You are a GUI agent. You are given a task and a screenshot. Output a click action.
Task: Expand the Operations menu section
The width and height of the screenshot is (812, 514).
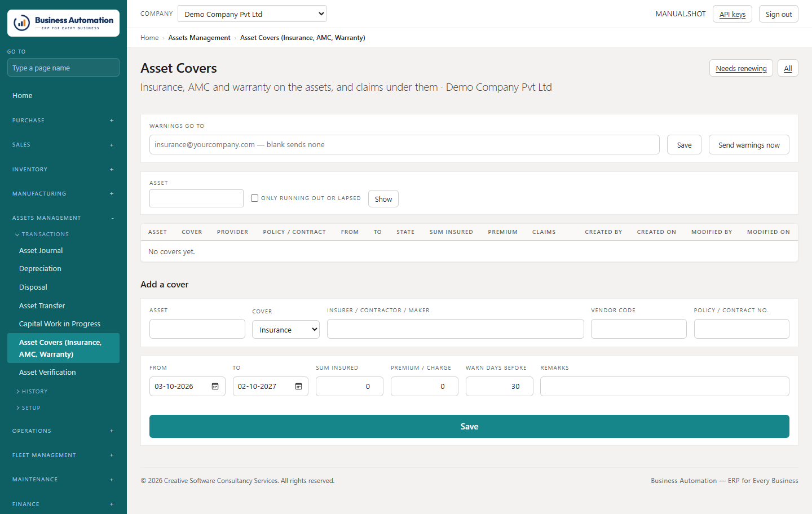pos(63,431)
